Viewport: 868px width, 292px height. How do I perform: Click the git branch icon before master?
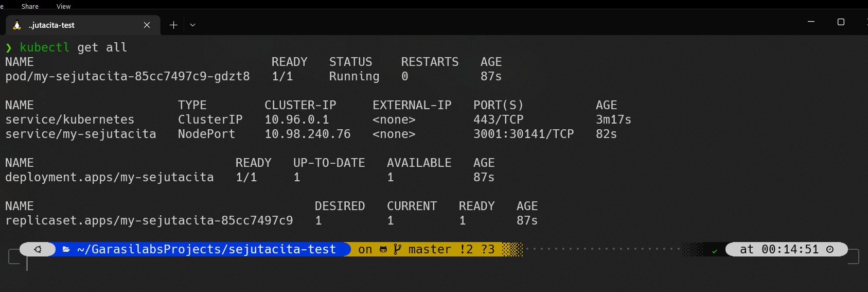[397, 249]
